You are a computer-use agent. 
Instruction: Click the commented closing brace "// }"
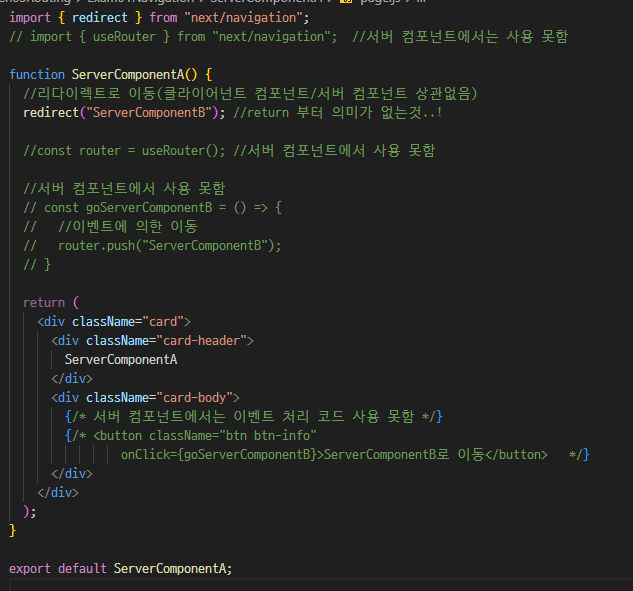point(37,264)
